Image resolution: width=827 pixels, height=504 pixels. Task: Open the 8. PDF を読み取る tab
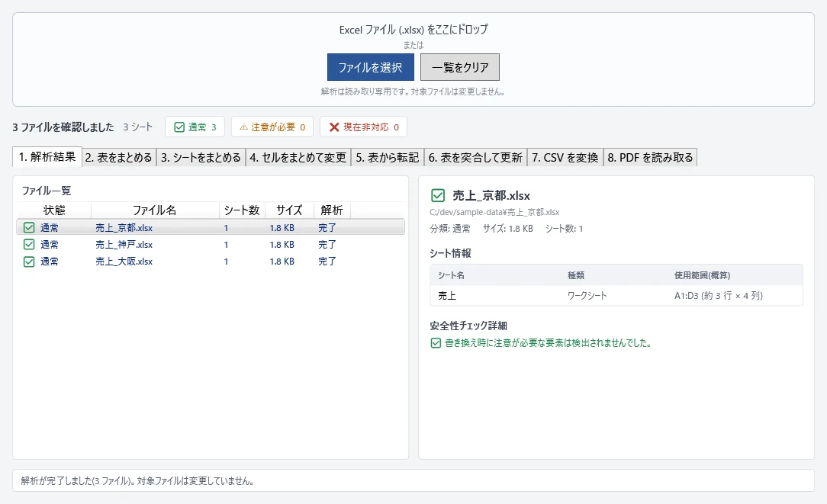[x=650, y=158]
